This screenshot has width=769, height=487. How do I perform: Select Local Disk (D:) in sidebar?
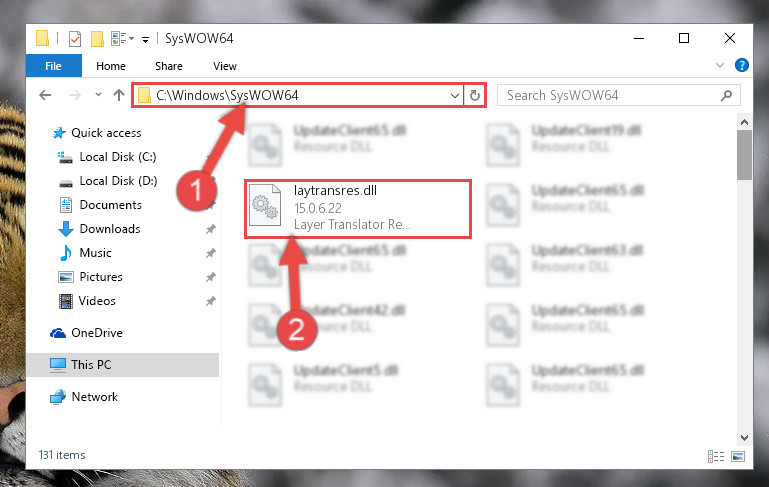(x=118, y=181)
